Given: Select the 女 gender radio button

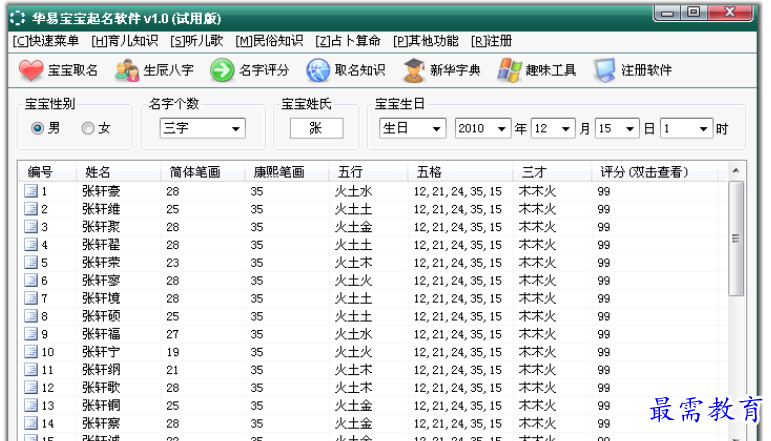Looking at the screenshot, I should (88, 128).
